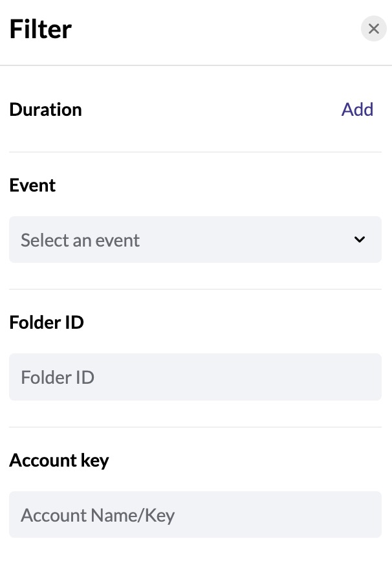Focus the Account Name/Key input field
Image resolution: width=392 pixels, height=576 pixels.
(x=195, y=515)
